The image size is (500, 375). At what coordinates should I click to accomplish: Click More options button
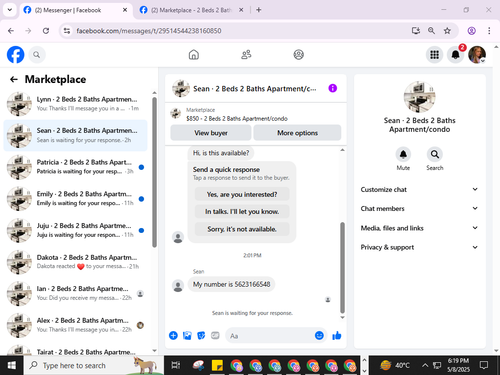point(297,133)
